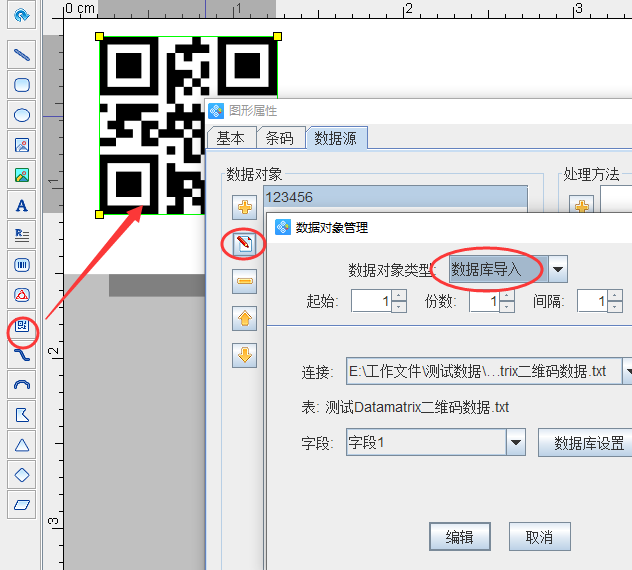Screen dimensions: 632x570
Task: Expand the 字段 field dropdown
Action: coord(516,442)
